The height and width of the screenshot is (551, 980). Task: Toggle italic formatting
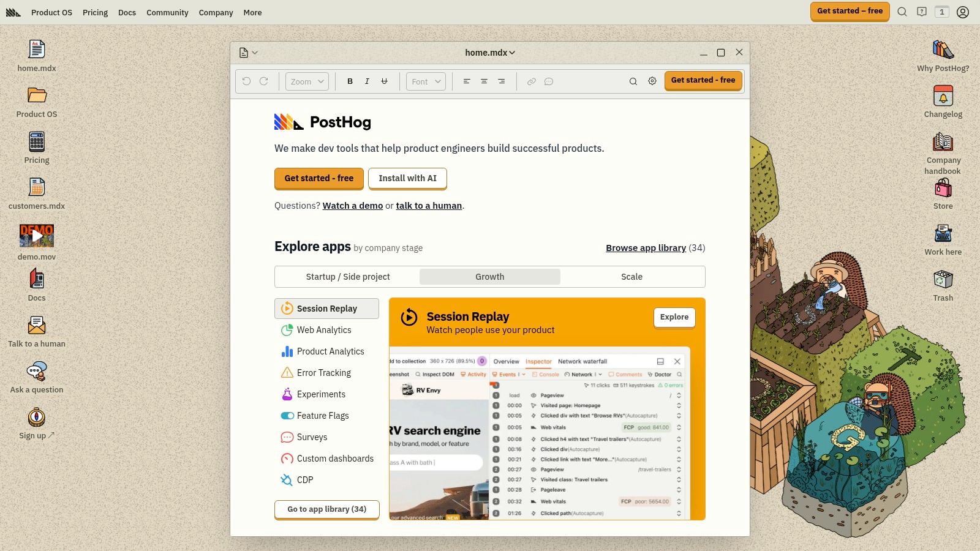click(x=367, y=81)
